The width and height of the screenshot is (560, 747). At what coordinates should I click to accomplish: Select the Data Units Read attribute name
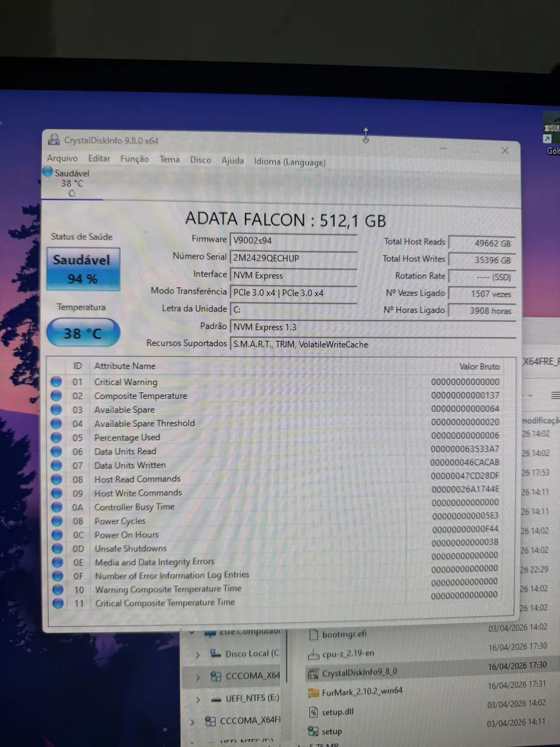[125, 451]
